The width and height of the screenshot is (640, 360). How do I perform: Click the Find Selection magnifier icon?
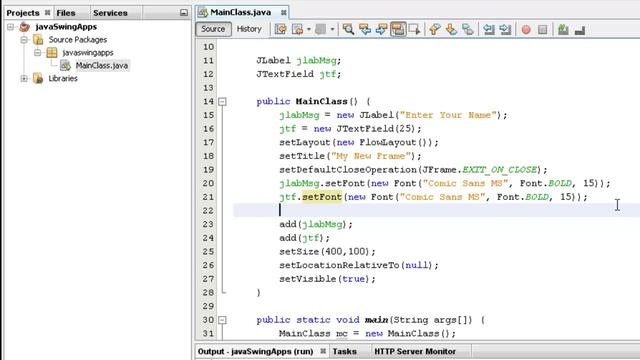click(x=348, y=29)
